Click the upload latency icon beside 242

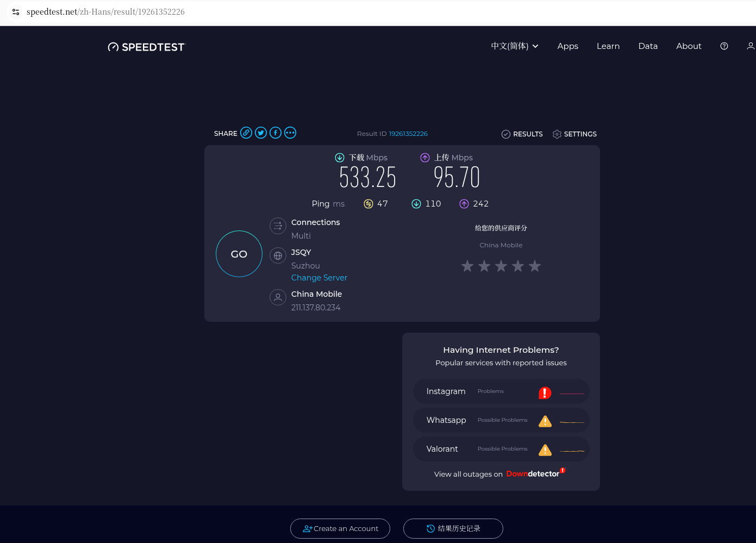click(x=464, y=204)
